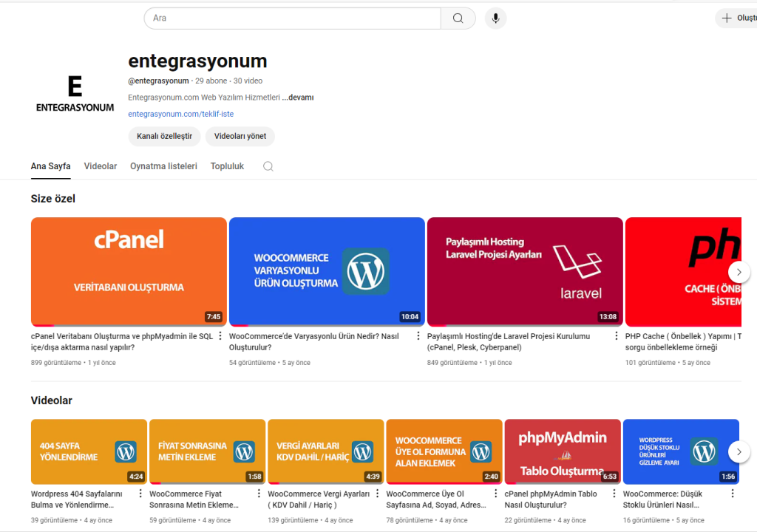Open options menu for WooCommerce Vergi Ayarları video
The height and width of the screenshot is (532, 757).
tap(377, 494)
